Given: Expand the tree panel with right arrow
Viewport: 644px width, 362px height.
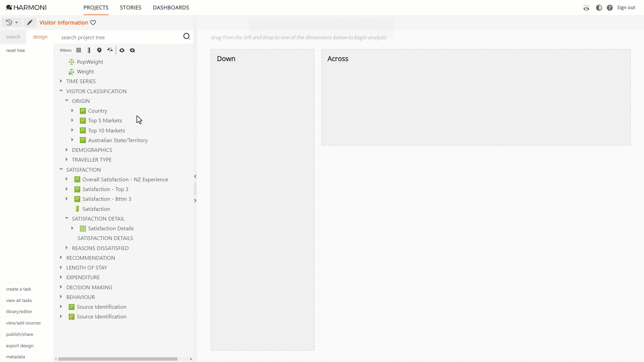Looking at the screenshot, I should pyautogui.click(x=195, y=201).
